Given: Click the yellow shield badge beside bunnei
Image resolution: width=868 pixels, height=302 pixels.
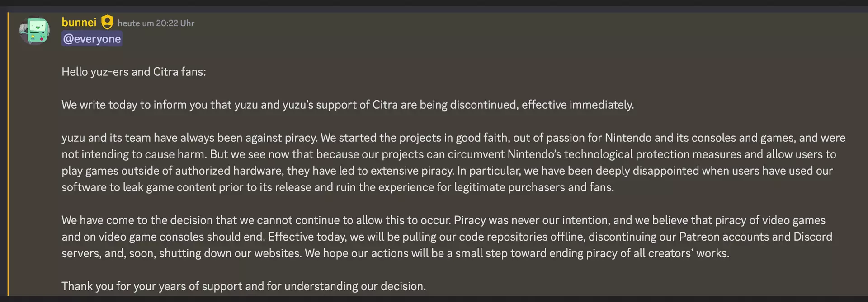Looking at the screenshot, I should 107,22.
